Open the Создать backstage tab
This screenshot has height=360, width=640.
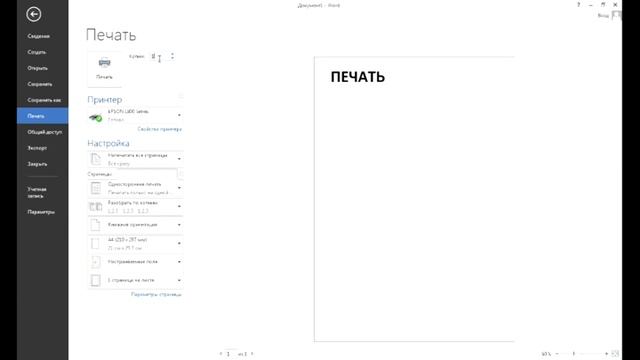click(42, 52)
